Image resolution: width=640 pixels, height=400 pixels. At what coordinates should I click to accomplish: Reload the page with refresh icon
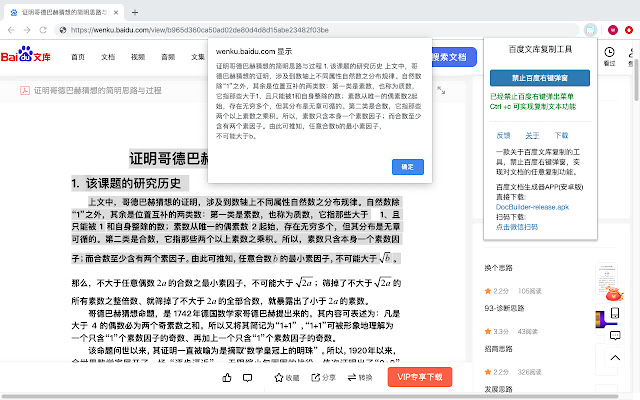click(50, 31)
